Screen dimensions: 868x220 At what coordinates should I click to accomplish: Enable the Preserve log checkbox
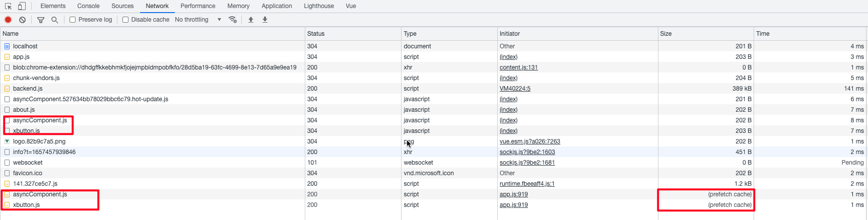(x=73, y=20)
